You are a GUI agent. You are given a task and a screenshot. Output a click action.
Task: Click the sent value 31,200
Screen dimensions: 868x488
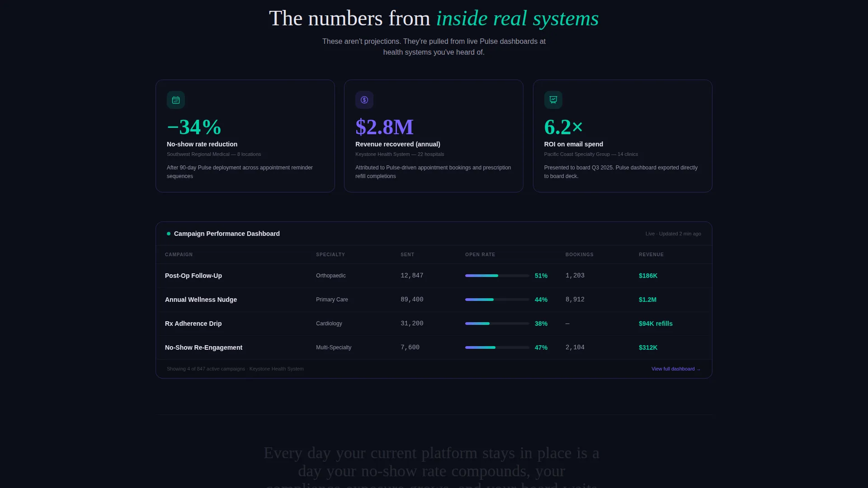[412, 324]
